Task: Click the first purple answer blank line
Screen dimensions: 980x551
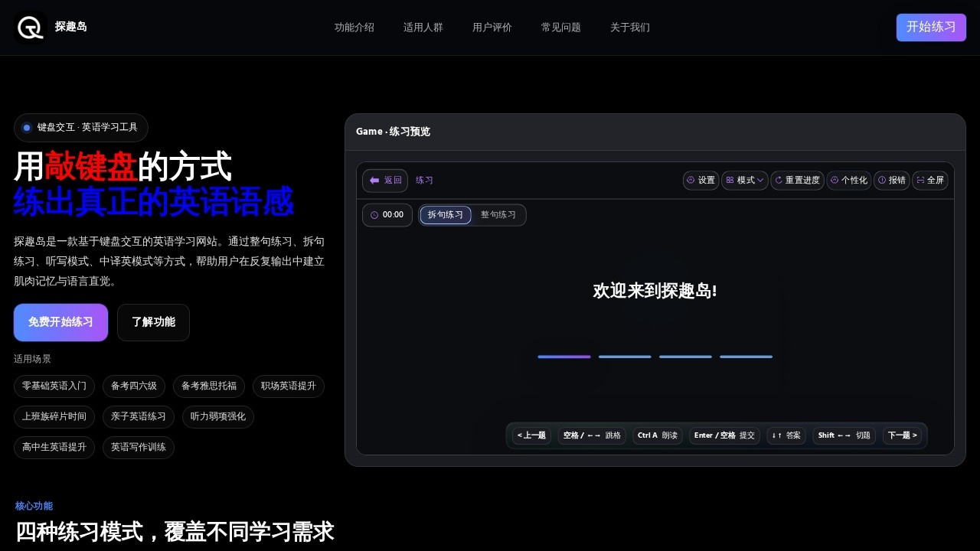Action: pyautogui.click(x=564, y=357)
